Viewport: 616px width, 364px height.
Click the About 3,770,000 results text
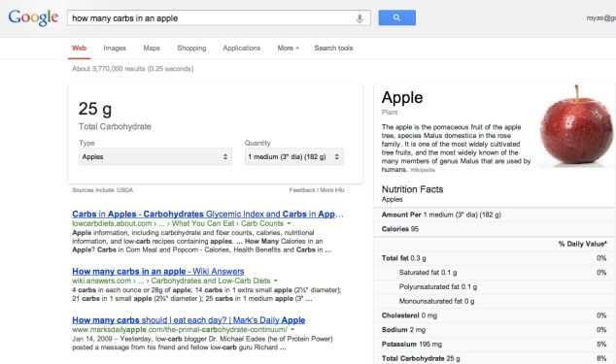click(x=132, y=69)
